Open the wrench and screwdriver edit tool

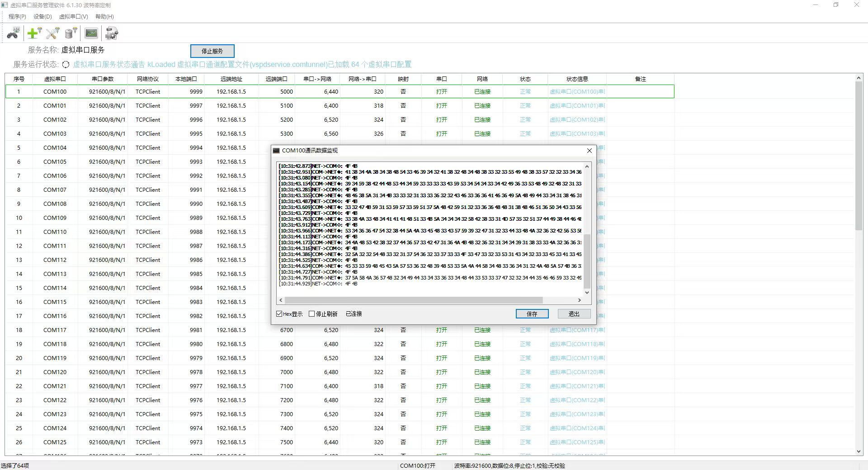52,33
